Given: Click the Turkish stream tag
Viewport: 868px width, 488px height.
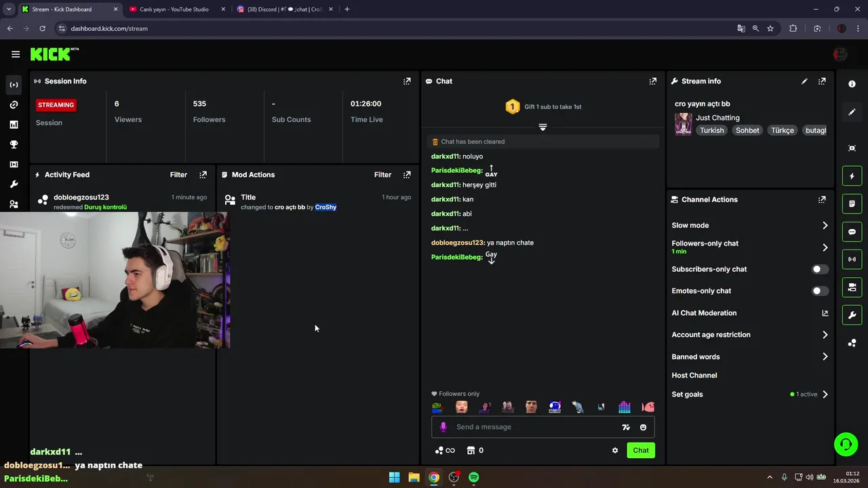Looking at the screenshot, I should pyautogui.click(x=712, y=130).
